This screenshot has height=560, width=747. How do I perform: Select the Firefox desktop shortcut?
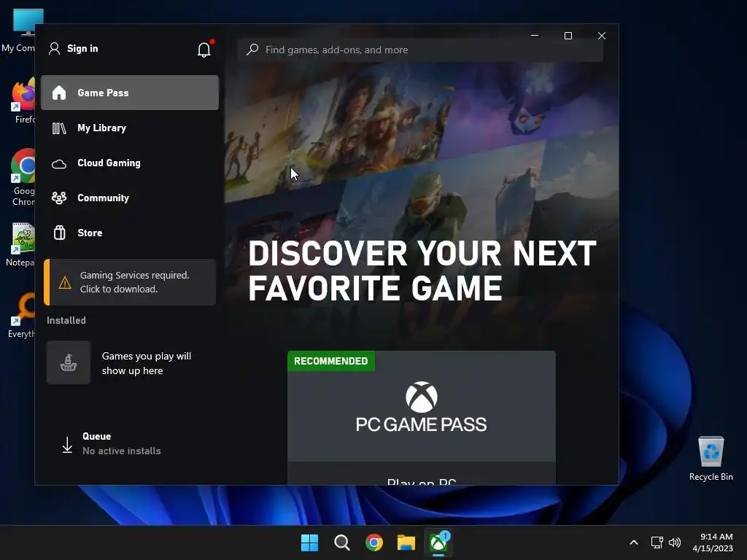23,101
